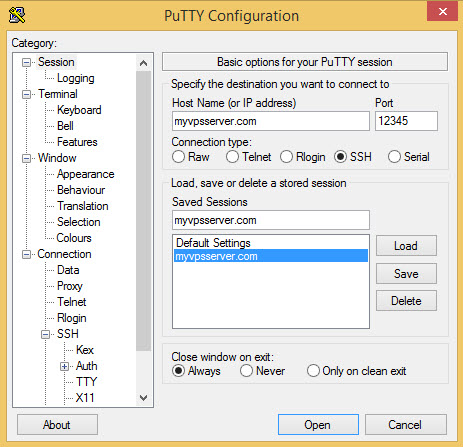The width and height of the screenshot is (463, 447).
Task: Load the selected saved session
Action: (x=406, y=246)
